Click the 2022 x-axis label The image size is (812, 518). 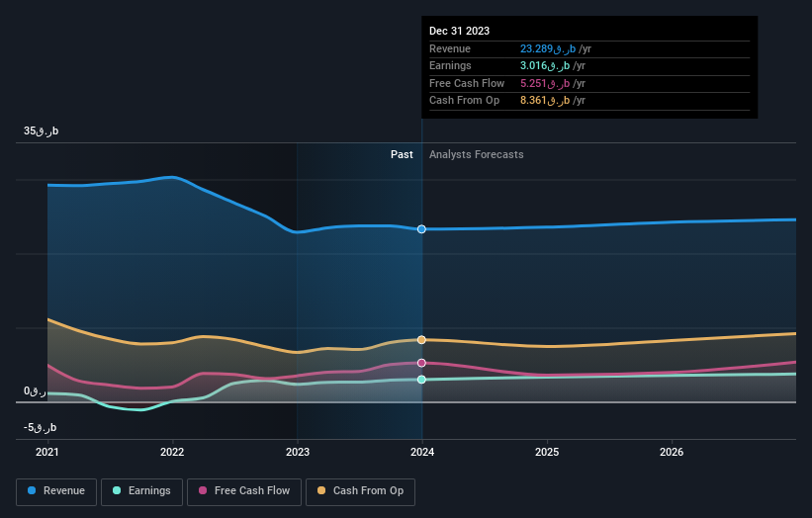point(172,452)
